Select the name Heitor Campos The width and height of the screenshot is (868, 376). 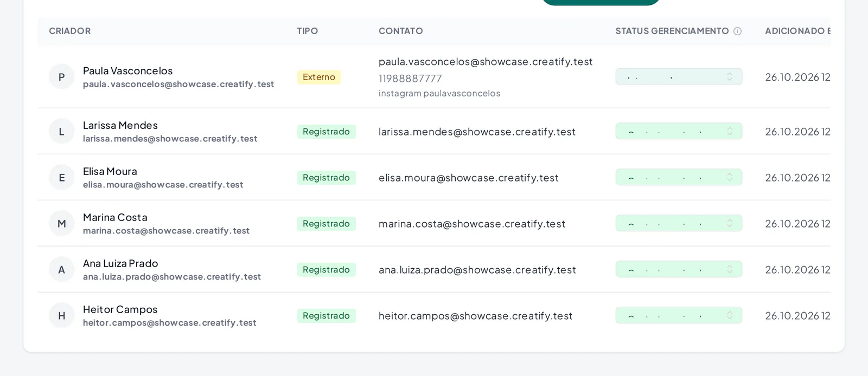(120, 310)
